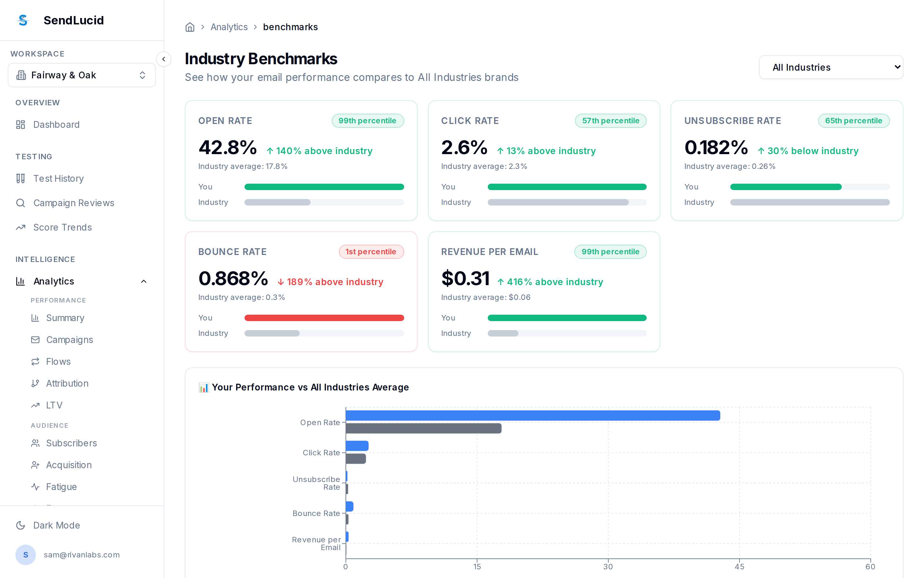The height and width of the screenshot is (578, 924).
Task: Click the Analytics bar chart icon
Action: click(21, 281)
